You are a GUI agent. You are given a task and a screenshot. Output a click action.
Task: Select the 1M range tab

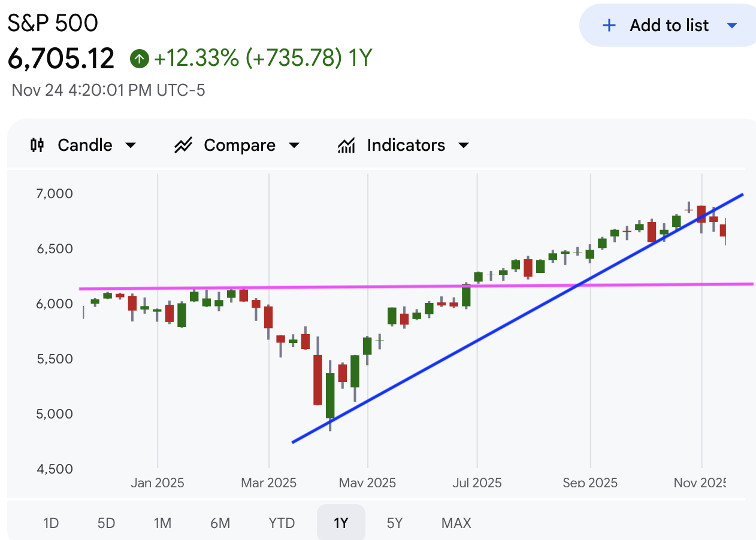162,523
